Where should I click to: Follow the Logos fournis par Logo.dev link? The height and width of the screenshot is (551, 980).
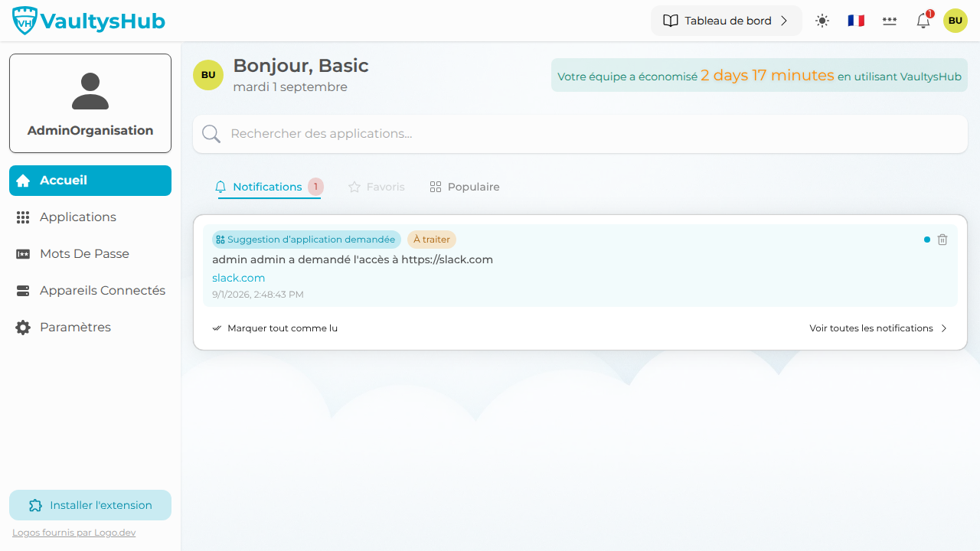(x=73, y=533)
